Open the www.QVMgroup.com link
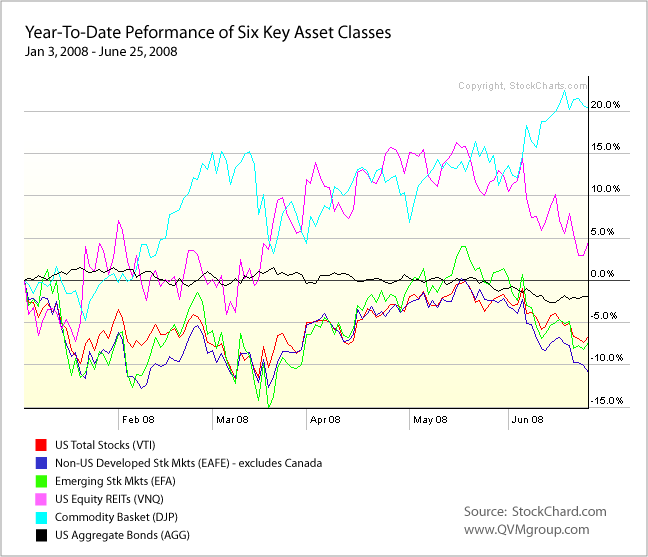The image size is (648, 557). [526, 529]
